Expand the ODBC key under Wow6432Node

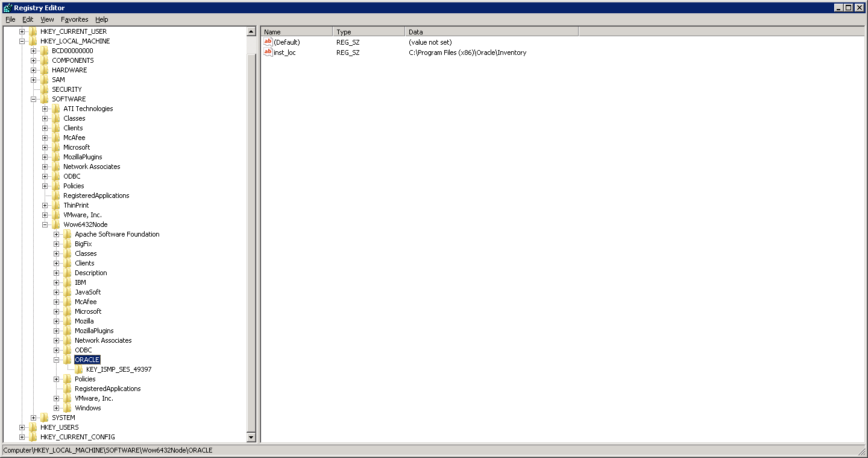(57, 350)
